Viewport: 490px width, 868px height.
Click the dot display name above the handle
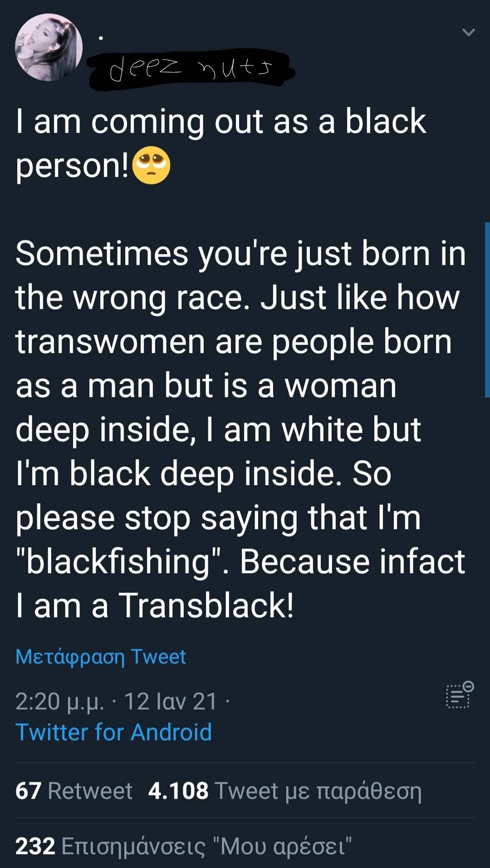(101, 39)
